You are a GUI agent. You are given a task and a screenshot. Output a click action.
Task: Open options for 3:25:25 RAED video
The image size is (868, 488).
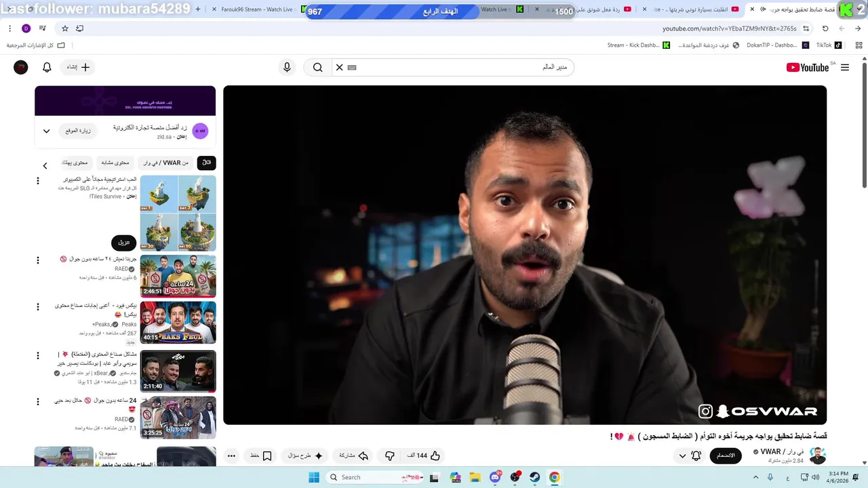click(38, 402)
